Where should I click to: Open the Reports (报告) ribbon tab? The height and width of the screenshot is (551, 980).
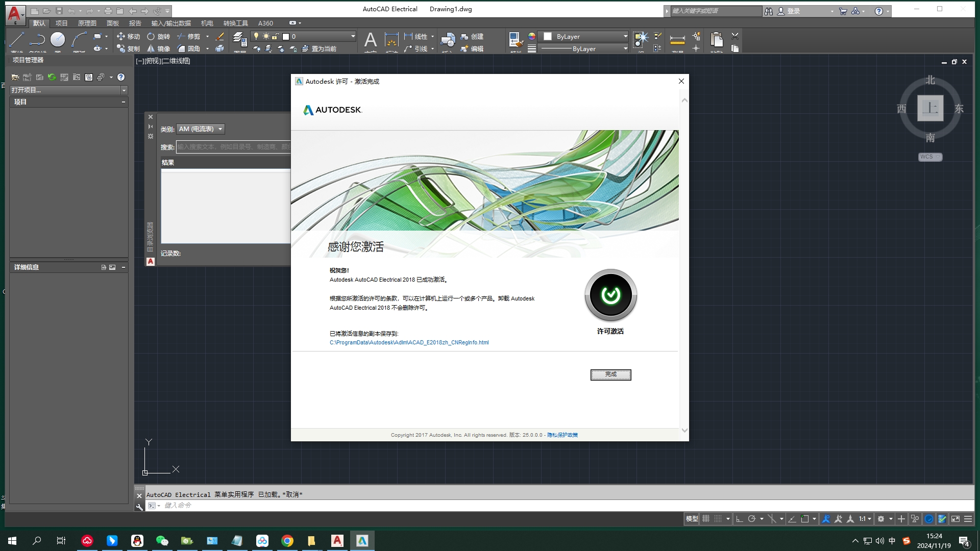[x=135, y=23]
